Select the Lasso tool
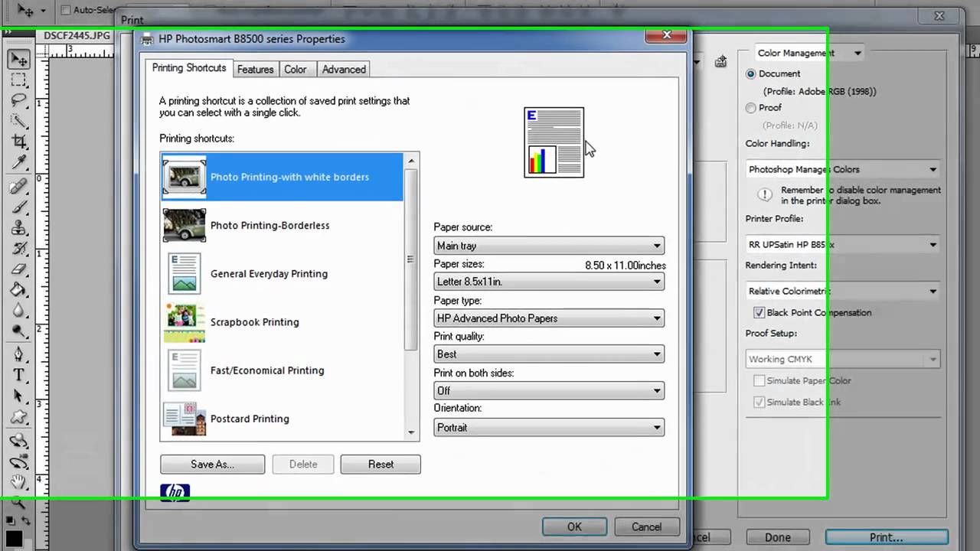 click(19, 100)
